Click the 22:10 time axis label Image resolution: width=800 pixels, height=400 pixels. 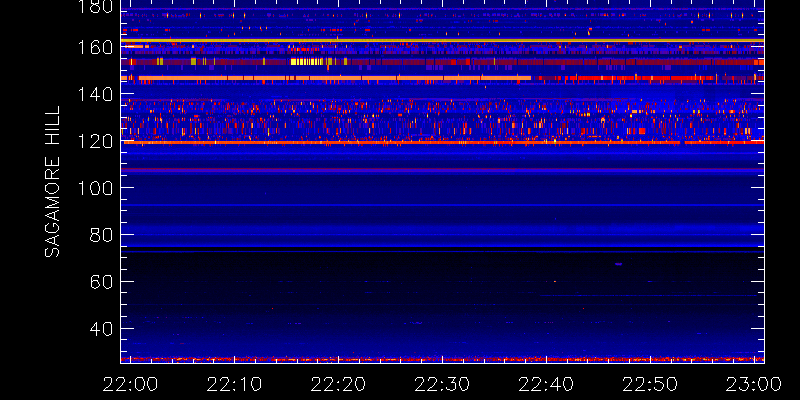point(234,384)
